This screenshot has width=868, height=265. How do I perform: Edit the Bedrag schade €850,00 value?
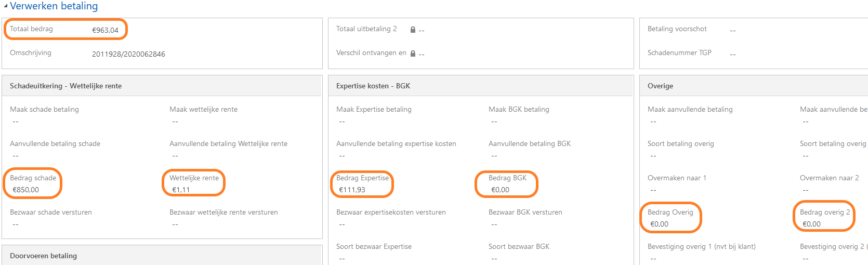click(x=26, y=190)
